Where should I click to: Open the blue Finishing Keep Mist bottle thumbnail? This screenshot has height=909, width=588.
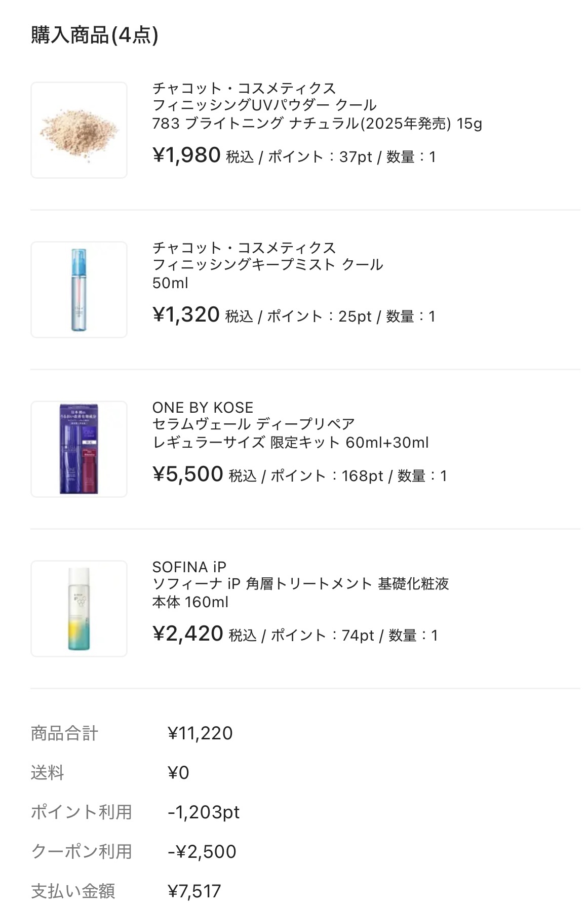(x=79, y=290)
